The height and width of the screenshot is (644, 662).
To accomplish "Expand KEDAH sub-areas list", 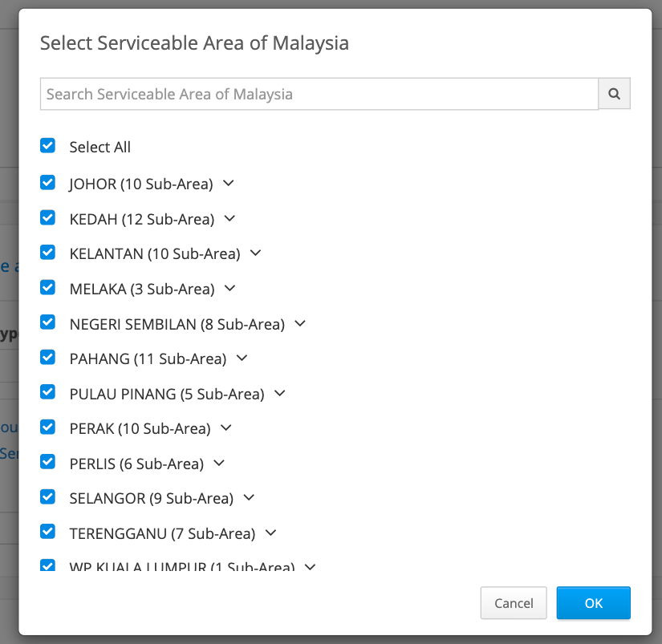I will (229, 219).
